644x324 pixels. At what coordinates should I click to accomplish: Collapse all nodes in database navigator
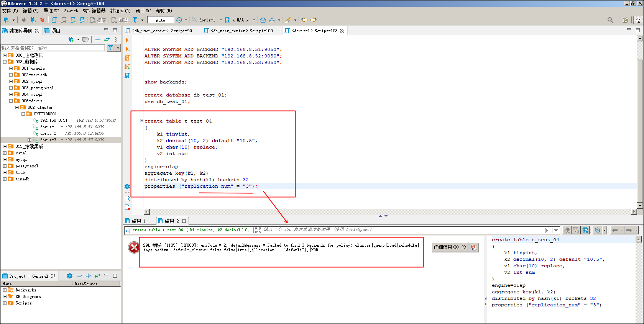click(x=98, y=39)
